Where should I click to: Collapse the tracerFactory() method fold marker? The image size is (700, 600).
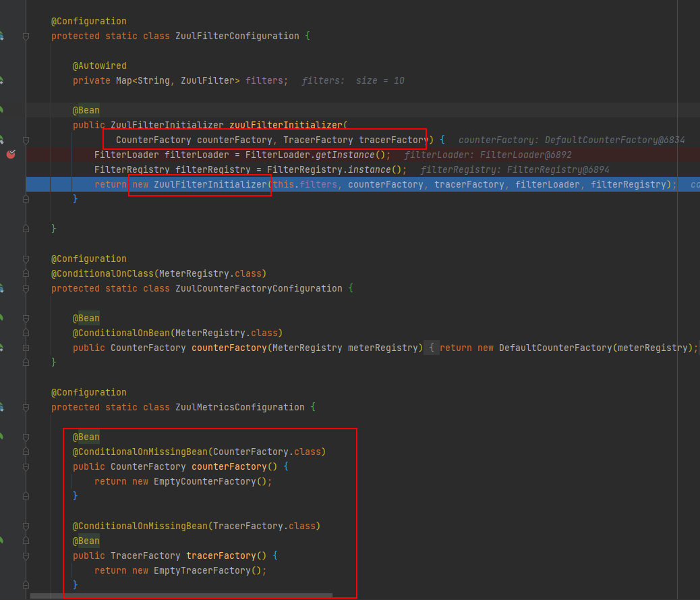26,555
